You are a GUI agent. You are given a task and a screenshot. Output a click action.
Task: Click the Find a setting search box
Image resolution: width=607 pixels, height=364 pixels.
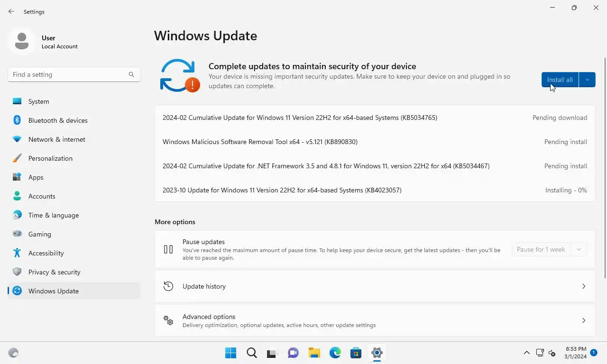pyautogui.click(x=74, y=74)
